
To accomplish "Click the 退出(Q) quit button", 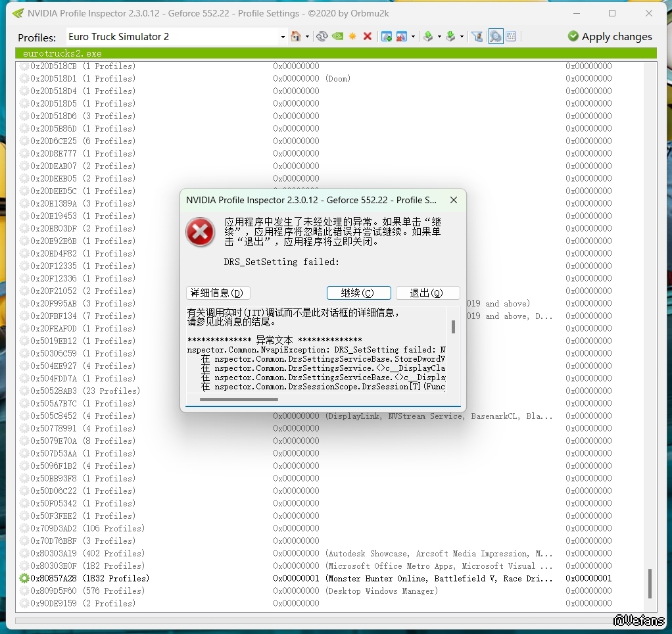I will 427,293.
